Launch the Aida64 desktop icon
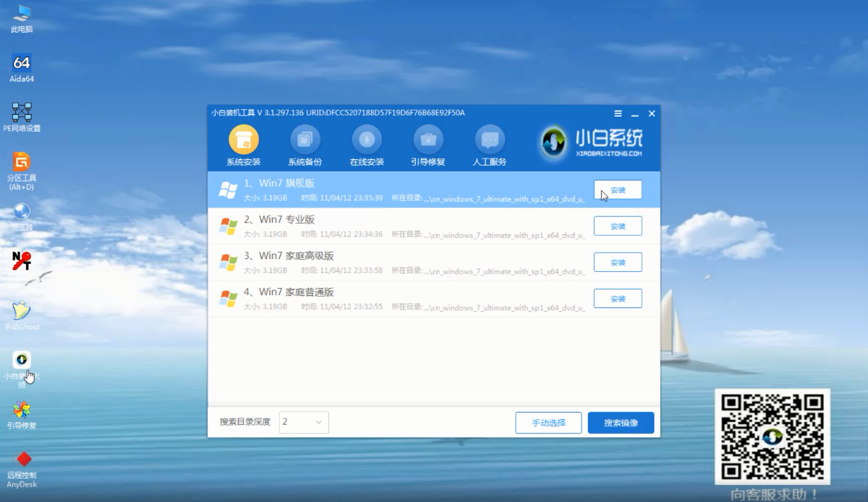868x502 pixels. [x=22, y=68]
